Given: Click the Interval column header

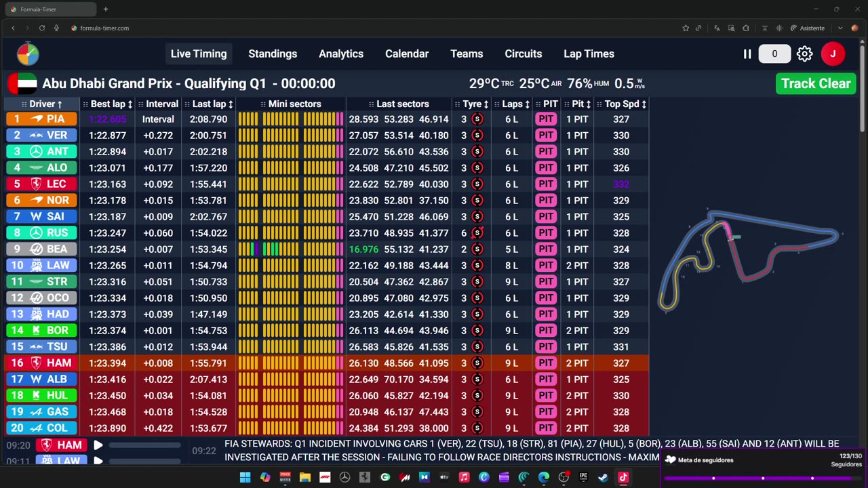Looking at the screenshot, I should [x=158, y=104].
